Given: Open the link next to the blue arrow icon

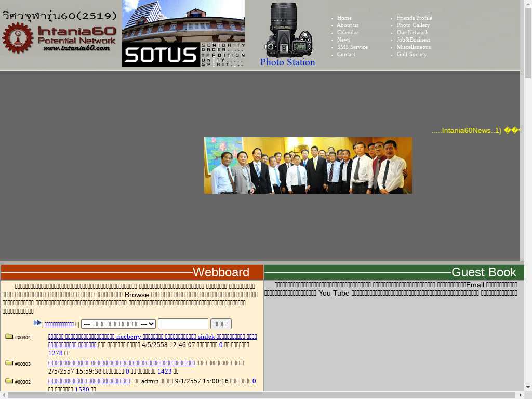Looking at the screenshot, I should coord(60,324).
